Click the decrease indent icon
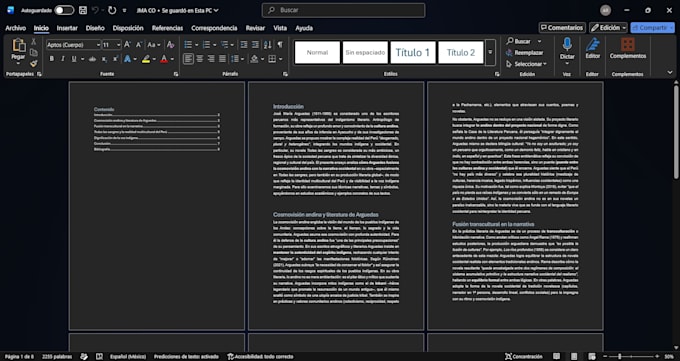Screen dimensions: 680x361 (x=244, y=45)
